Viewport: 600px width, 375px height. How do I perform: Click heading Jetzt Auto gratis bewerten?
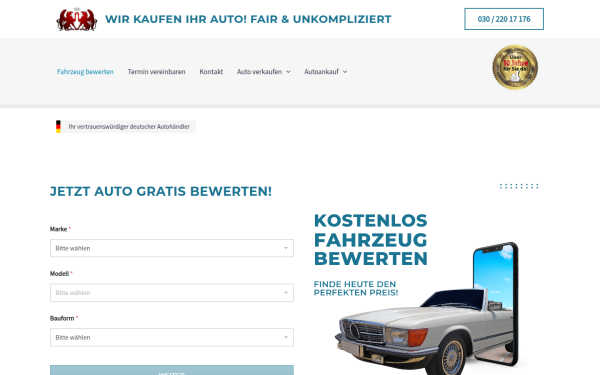[x=161, y=191]
